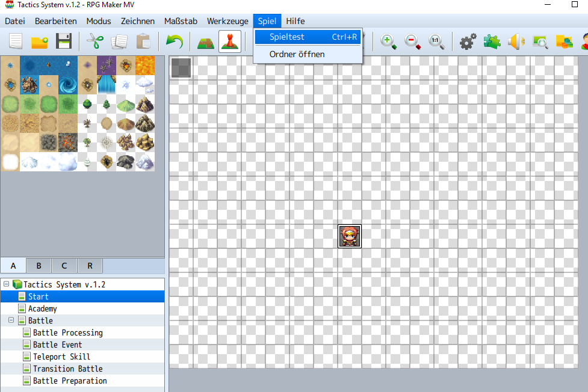This screenshot has height=392, width=588.
Task: Open the Maßstab menu
Action: [x=181, y=21]
